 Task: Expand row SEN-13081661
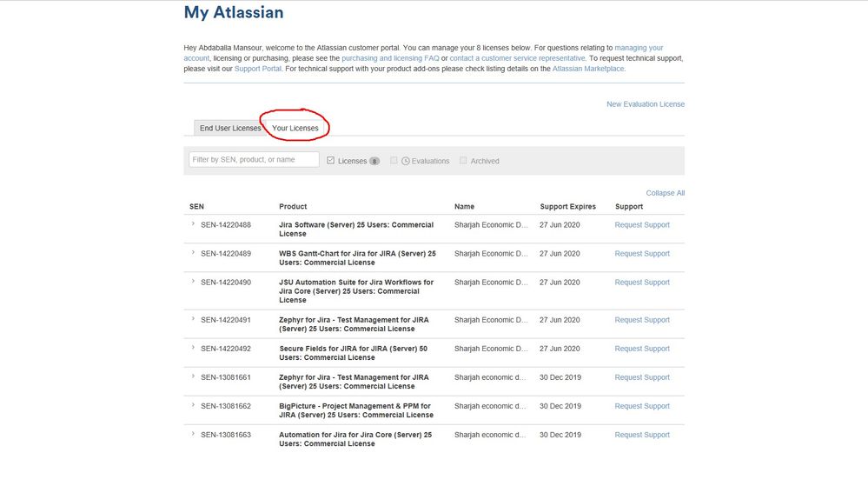coord(193,376)
